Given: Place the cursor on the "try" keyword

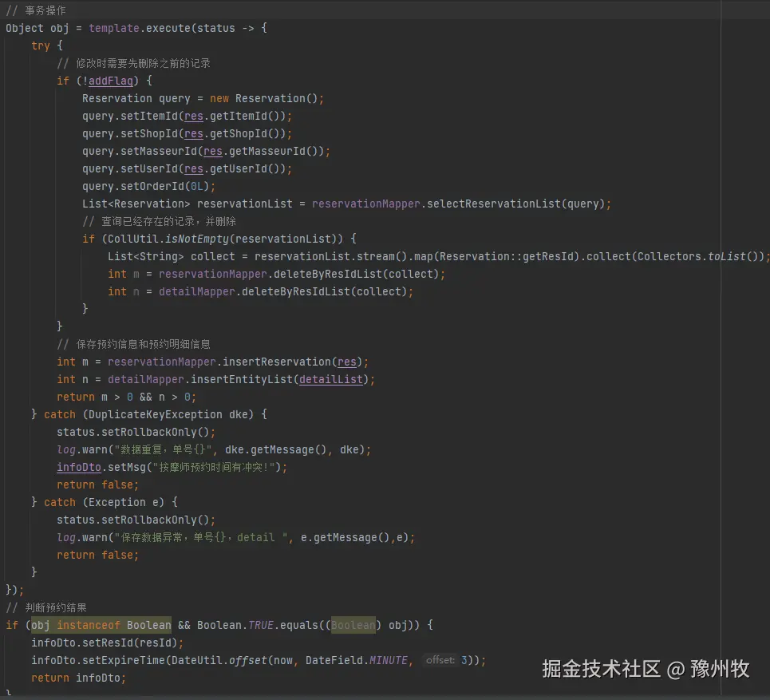Looking at the screenshot, I should (x=41, y=45).
